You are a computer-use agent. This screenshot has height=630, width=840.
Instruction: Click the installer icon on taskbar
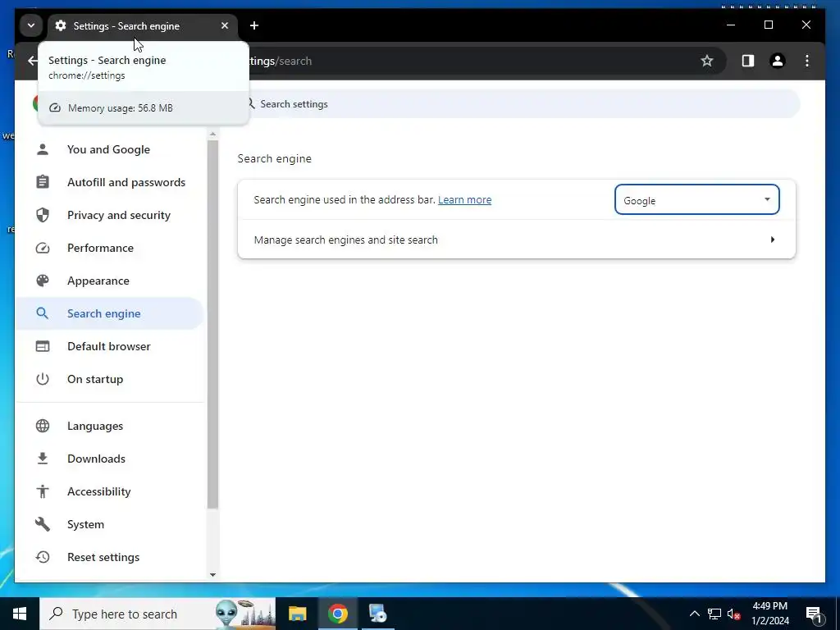(x=377, y=614)
